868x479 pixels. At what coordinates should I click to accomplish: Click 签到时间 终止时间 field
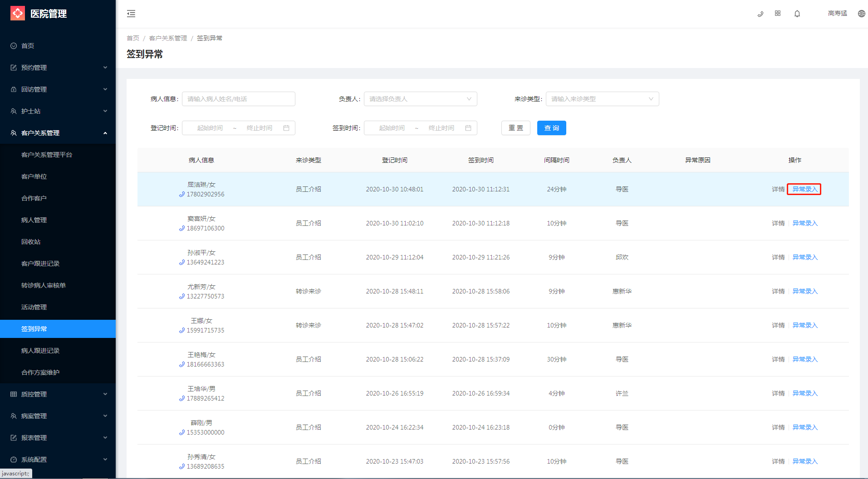tap(441, 128)
